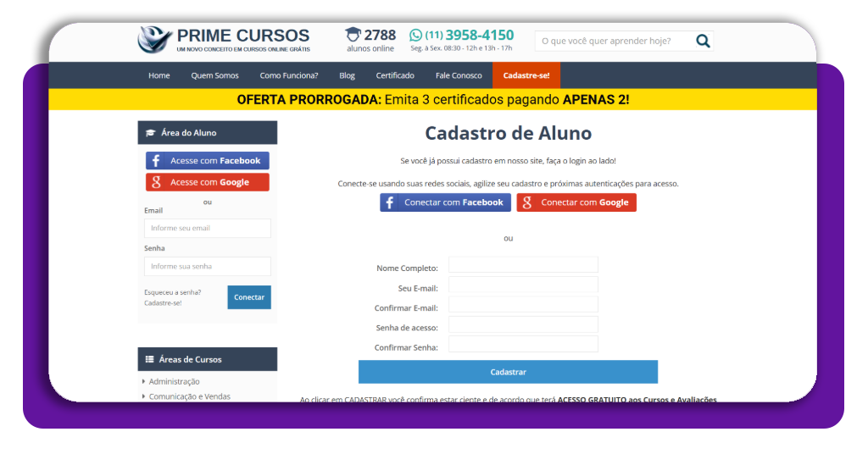Screen dimensions: 868x454
Task: Click Facebook icon on Conectar com Facebook
Action: pyautogui.click(x=390, y=202)
